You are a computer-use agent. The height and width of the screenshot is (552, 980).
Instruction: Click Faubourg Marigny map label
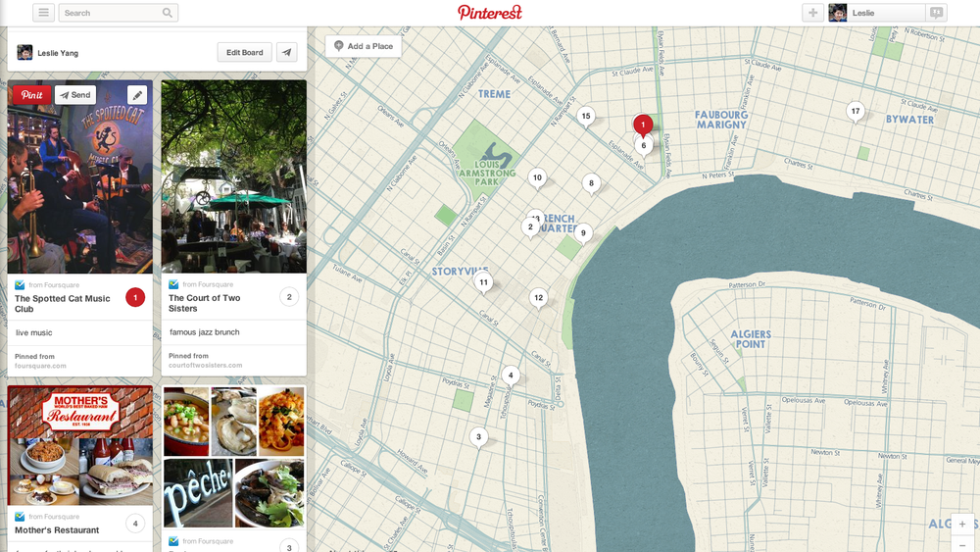coord(721,120)
